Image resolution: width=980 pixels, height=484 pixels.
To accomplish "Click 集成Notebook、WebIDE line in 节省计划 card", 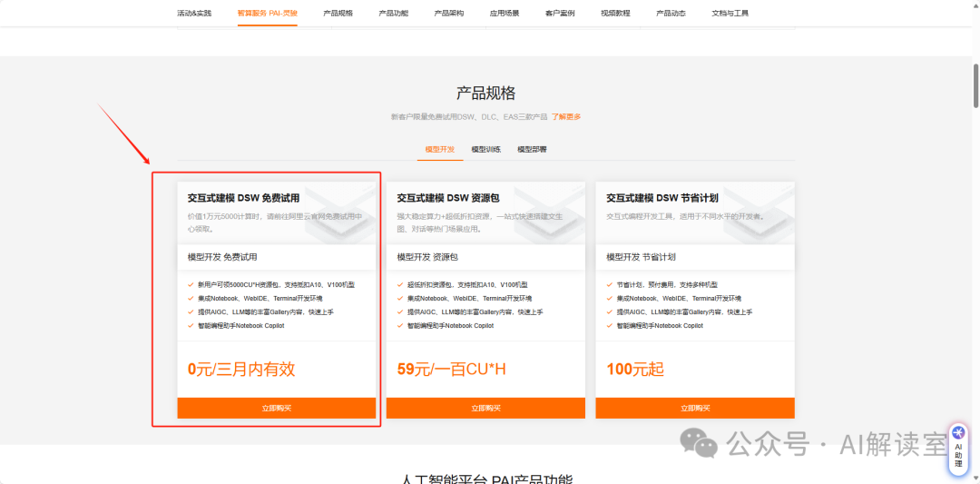I will click(x=679, y=298).
